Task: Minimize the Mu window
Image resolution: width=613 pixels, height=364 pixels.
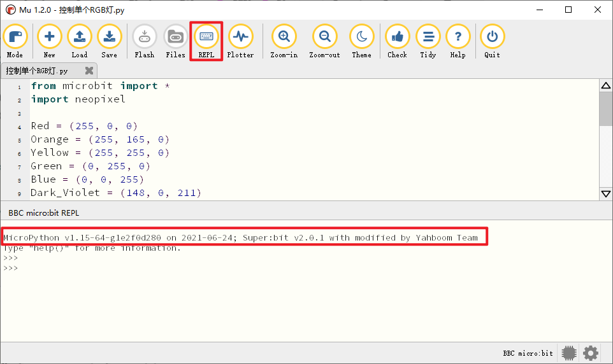Action: (x=540, y=10)
